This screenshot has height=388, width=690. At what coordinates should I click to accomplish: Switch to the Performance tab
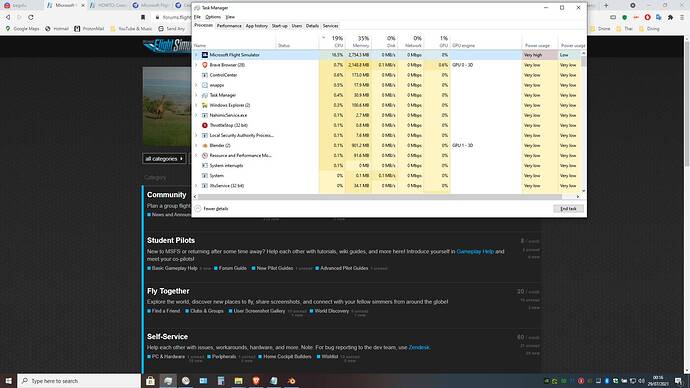click(x=229, y=26)
